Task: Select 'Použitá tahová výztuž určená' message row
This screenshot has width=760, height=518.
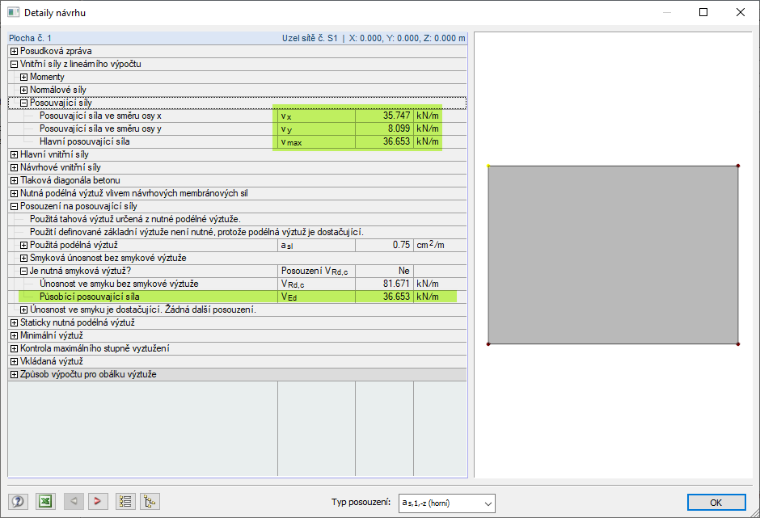Action: (238, 219)
